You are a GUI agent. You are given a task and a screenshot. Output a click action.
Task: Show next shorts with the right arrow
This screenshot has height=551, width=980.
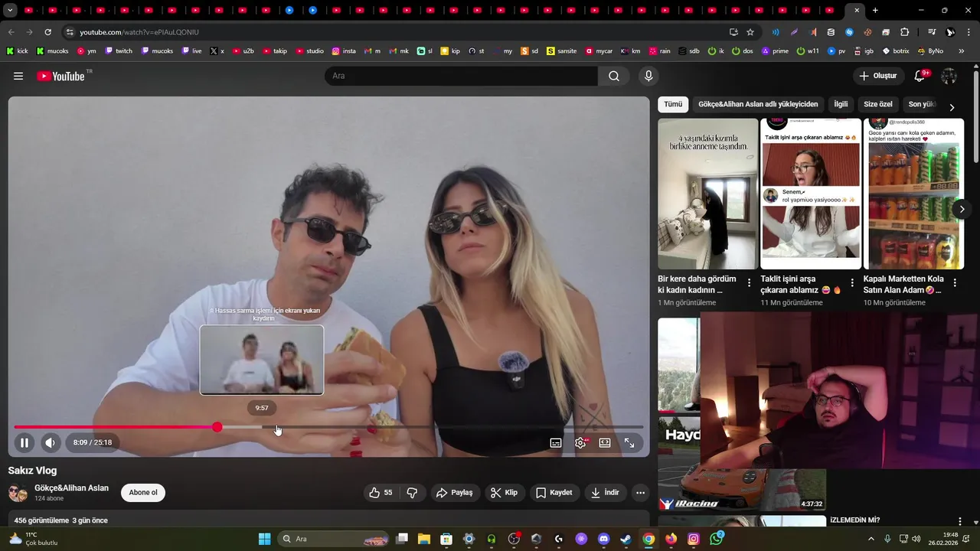[x=962, y=209]
